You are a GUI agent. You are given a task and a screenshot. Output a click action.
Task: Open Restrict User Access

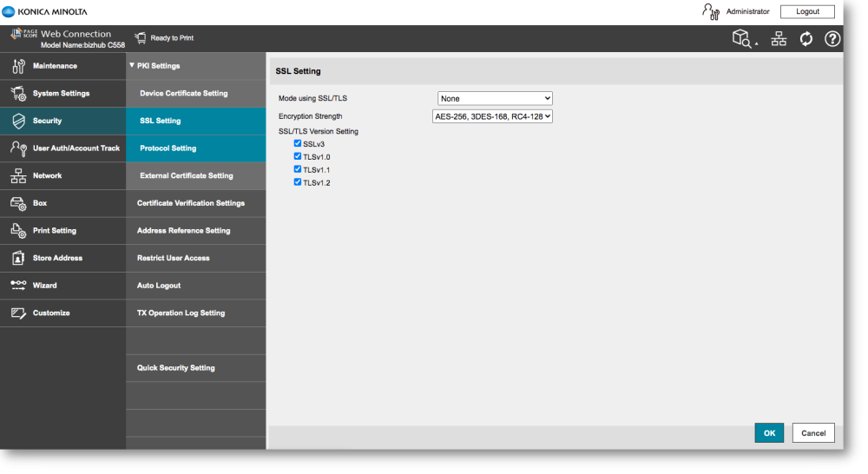click(x=196, y=258)
